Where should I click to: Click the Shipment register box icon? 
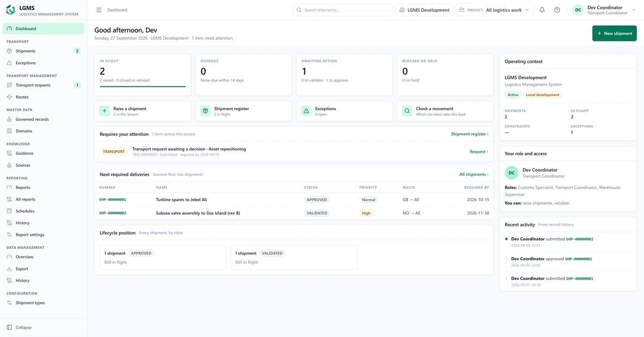205,111
